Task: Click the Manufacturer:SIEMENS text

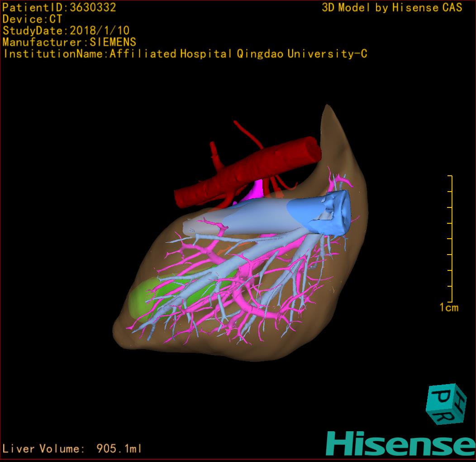Action: coord(69,42)
